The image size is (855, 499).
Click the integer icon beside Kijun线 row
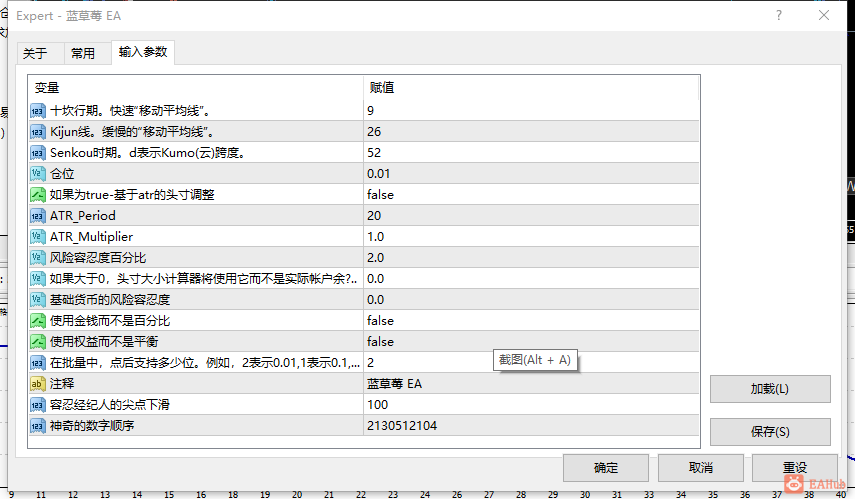coord(38,132)
